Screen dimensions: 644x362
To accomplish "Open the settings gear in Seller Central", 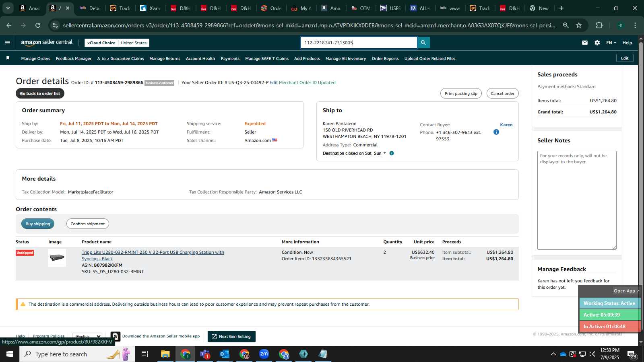I will [x=597, y=43].
